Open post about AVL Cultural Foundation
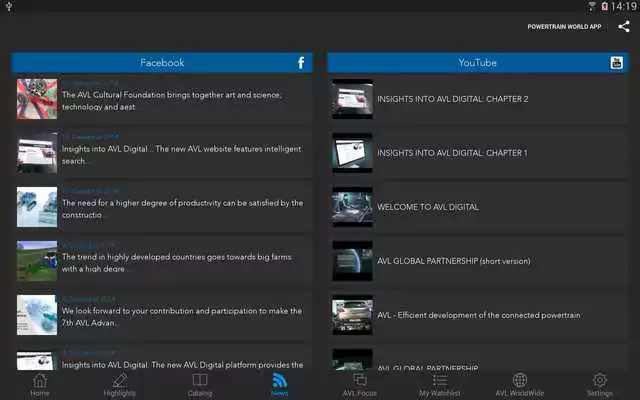Image resolution: width=640 pixels, height=400 pixels. click(162, 99)
